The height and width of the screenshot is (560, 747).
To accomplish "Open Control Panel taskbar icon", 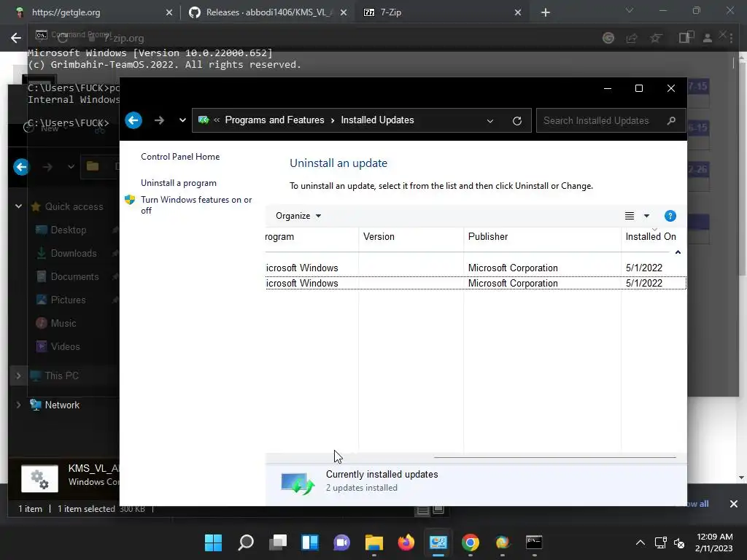I will (x=438, y=542).
